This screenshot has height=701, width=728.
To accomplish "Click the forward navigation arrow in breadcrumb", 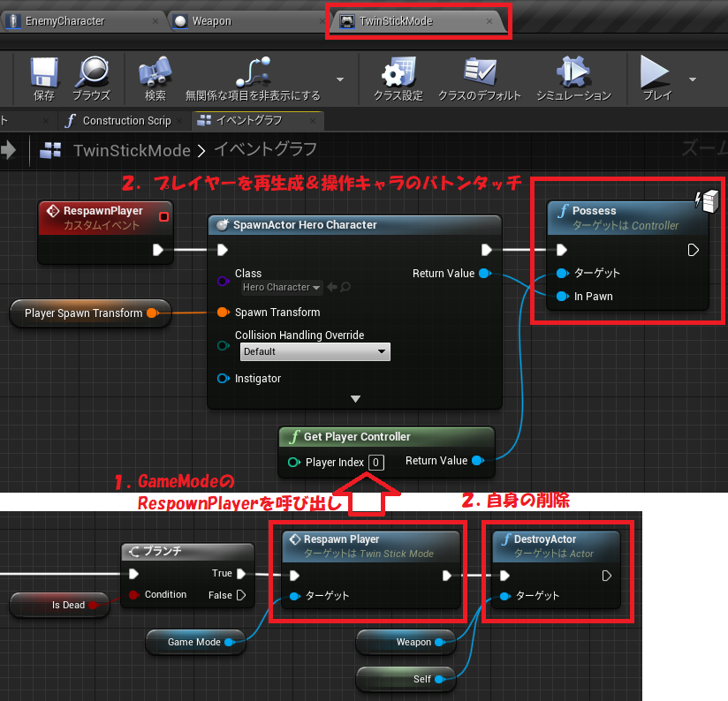I will [x=8, y=150].
